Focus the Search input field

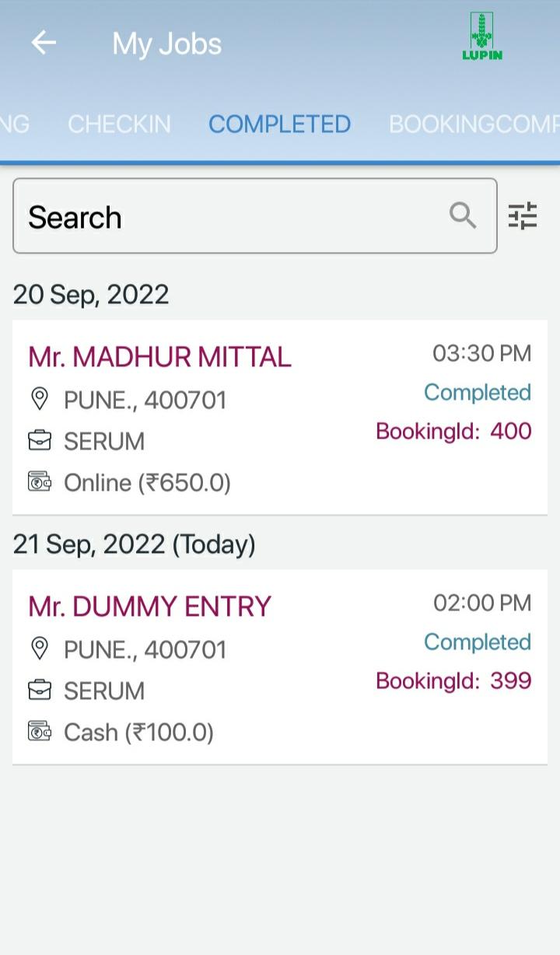click(x=255, y=216)
